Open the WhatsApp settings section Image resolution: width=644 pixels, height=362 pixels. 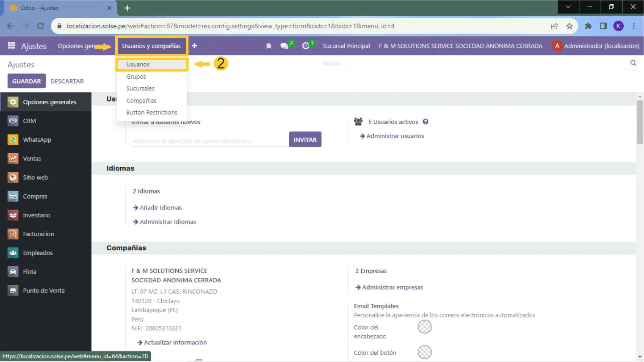click(x=46, y=140)
